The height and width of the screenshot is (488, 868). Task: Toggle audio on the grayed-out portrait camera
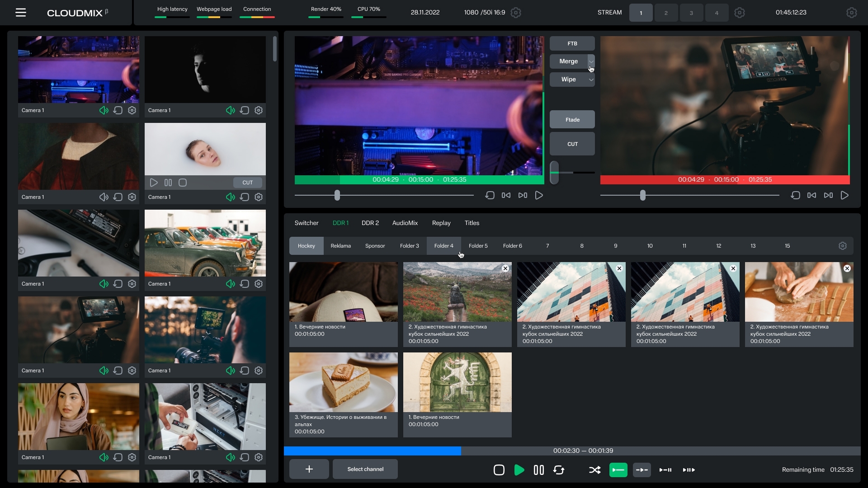click(104, 197)
